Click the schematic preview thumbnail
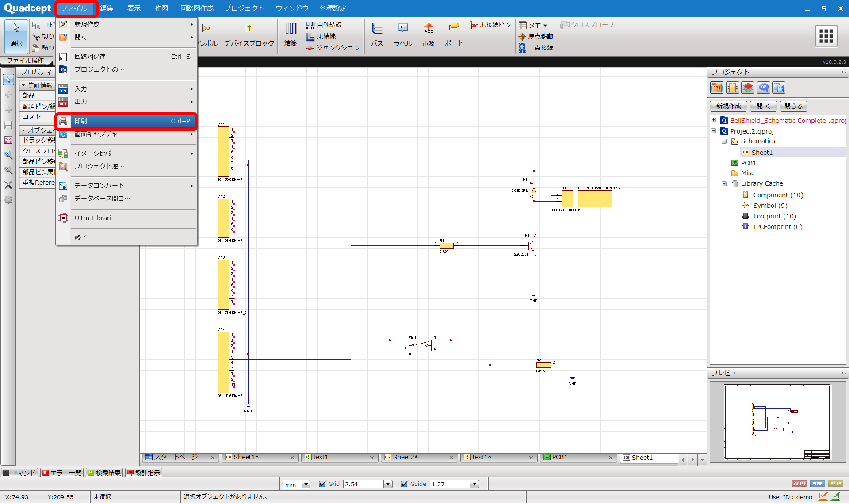This screenshot has height=504, width=849. (x=777, y=422)
